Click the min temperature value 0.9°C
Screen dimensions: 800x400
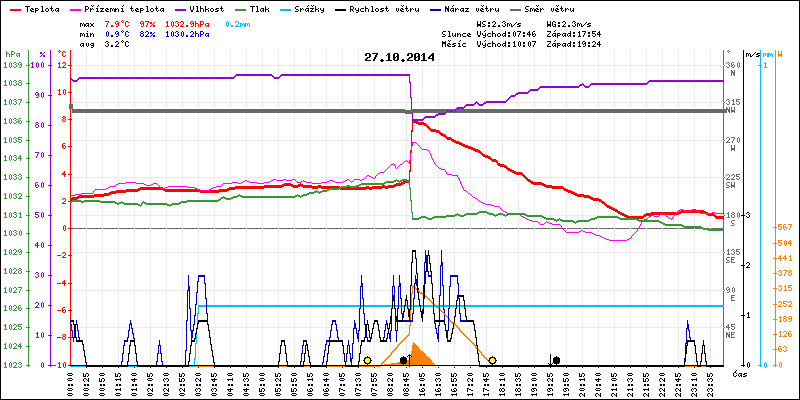117,34
